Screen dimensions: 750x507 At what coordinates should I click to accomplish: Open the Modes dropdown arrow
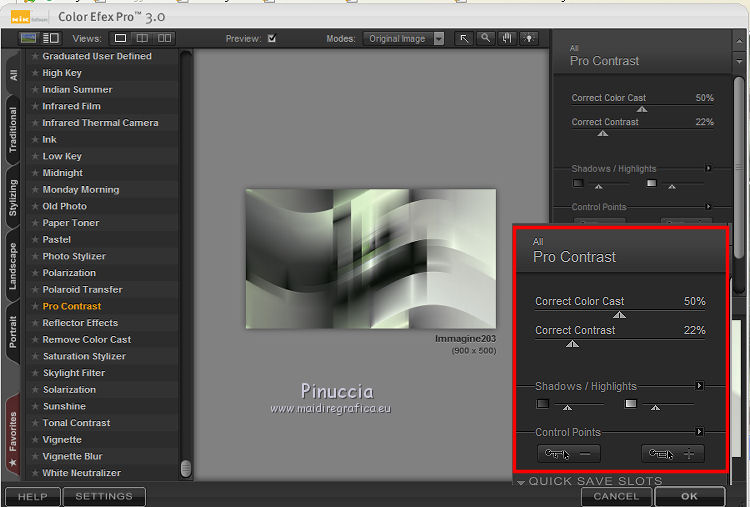tap(439, 39)
